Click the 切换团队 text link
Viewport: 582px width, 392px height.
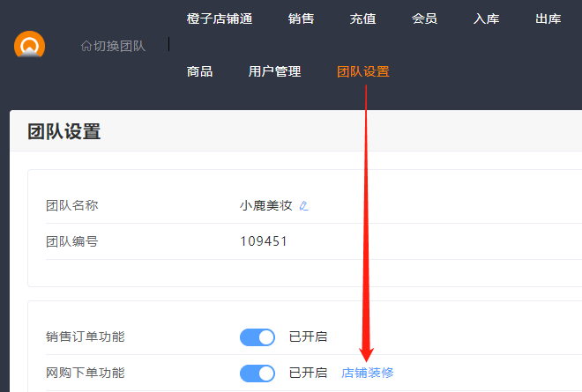119,46
